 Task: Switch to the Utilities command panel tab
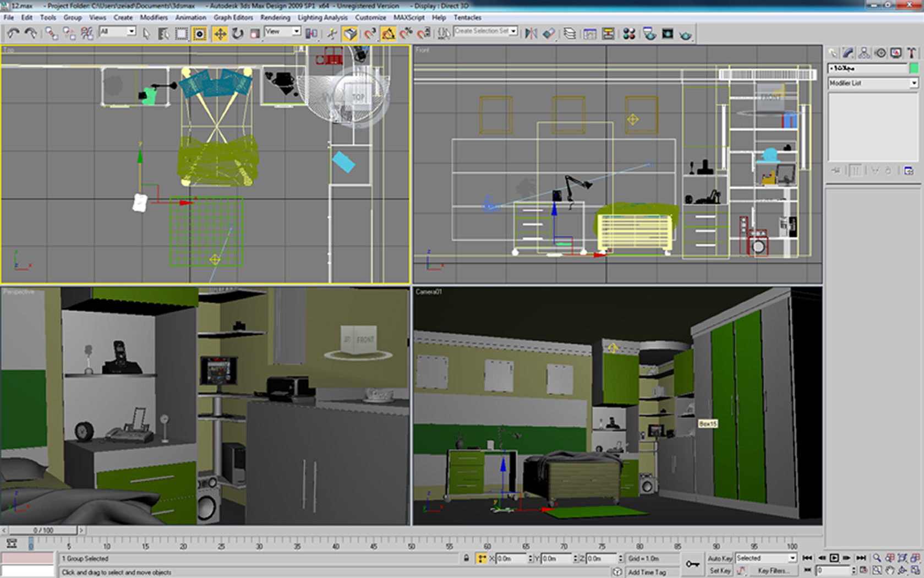pos(912,53)
